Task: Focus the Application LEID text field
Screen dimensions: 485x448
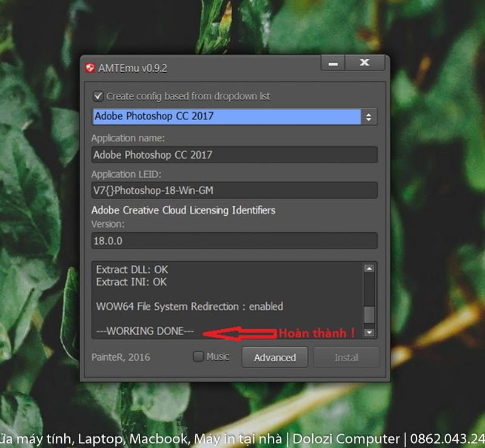Action: [x=234, y=190]
